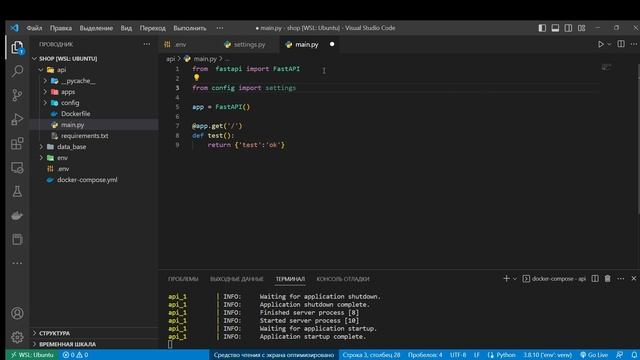Open the Переход menu
Viewport: 640px width, 360px height.
pos(153,28)
